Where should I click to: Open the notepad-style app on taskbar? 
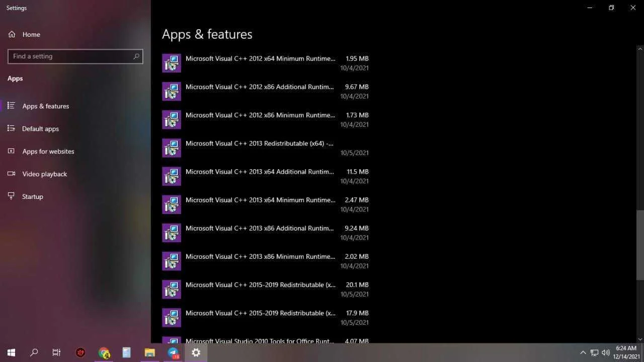(x=126, y=352)
